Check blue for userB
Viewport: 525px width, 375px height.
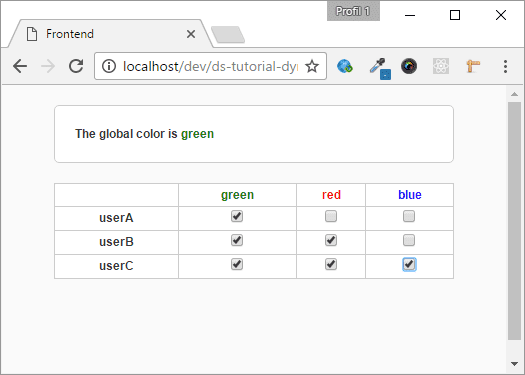point(409,240)
